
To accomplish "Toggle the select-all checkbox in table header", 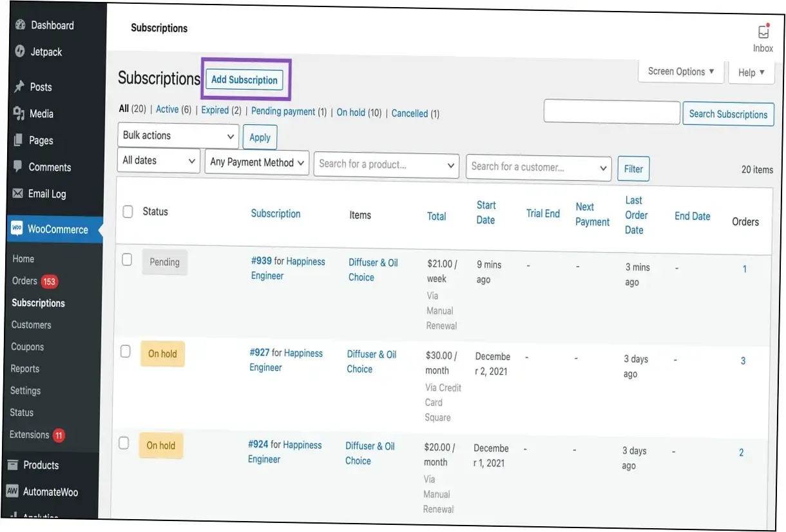I will (128, 211).
